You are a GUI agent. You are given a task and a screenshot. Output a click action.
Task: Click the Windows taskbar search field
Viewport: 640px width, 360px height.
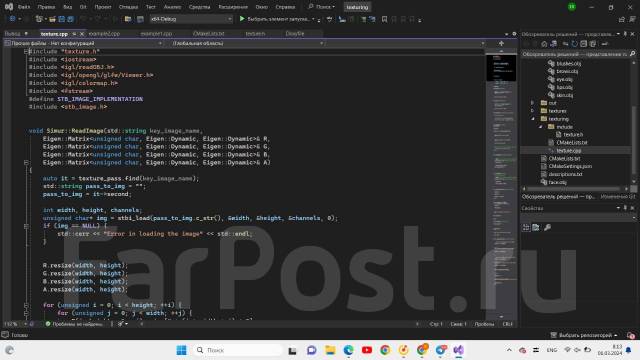238,350
